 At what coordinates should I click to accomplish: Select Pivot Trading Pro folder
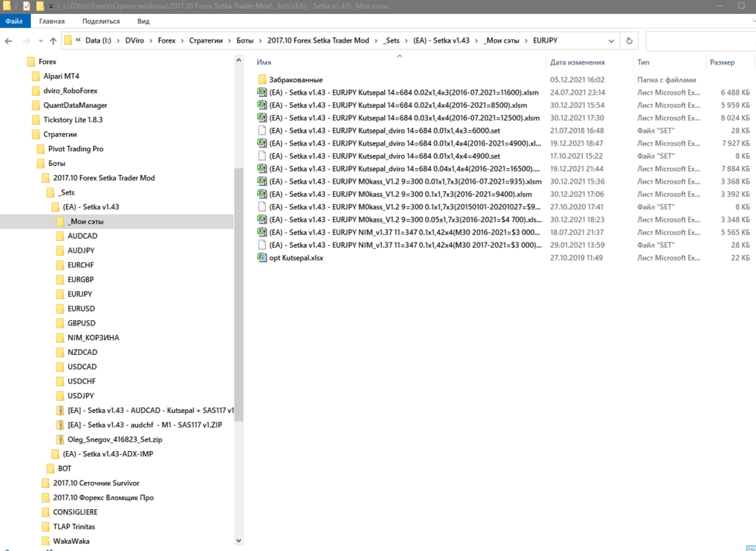click(x=76, y=148)
